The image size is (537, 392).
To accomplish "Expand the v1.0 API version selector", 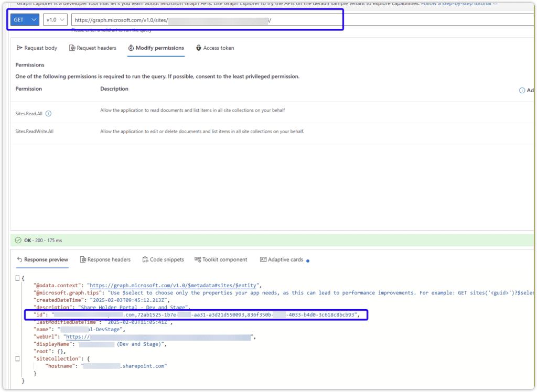I will (x=56, y=20).
